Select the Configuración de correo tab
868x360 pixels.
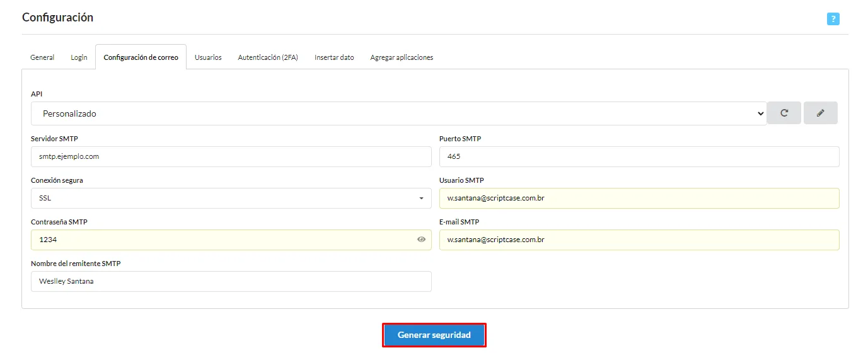click(x=141, y=57)
